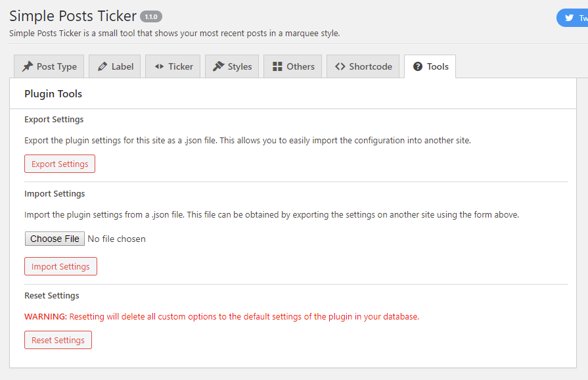Click the red Reset Settings button
Screen dimensions: 588x380
point(58,340)
